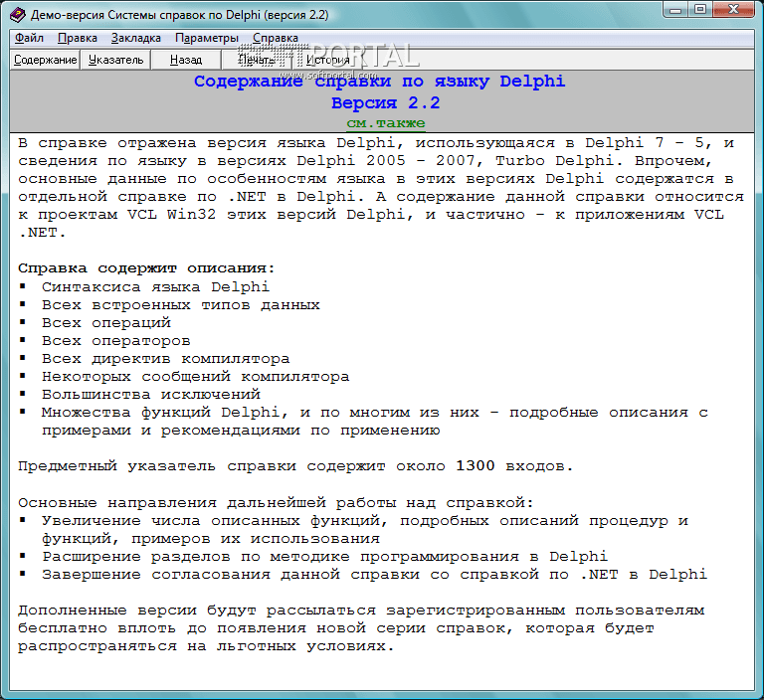
Task: Click the help book icon in title bar
Action: [x=18, y=15]
